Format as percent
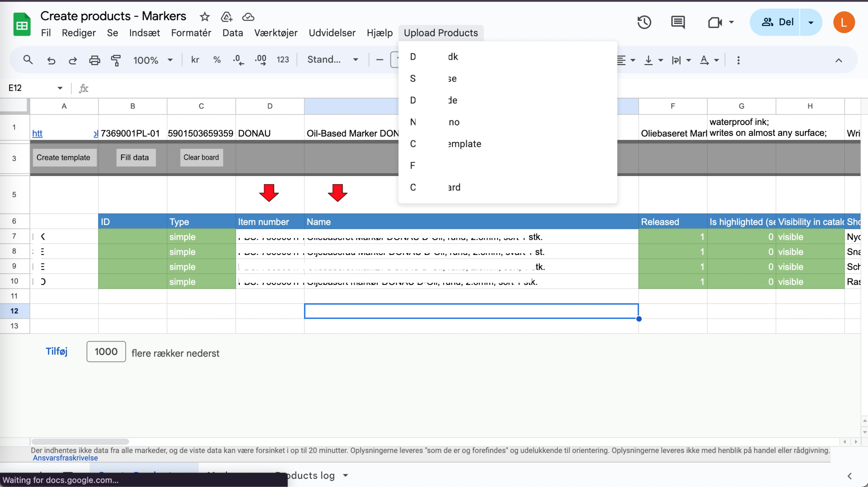The width and height of the screenshot is (868, 487). (x=217, y=60)
